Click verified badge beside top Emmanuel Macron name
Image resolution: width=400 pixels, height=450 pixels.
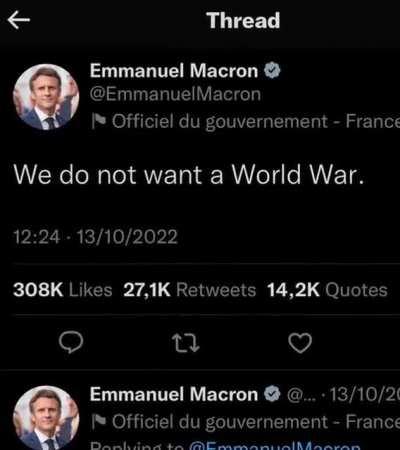[x=272, y=70]
